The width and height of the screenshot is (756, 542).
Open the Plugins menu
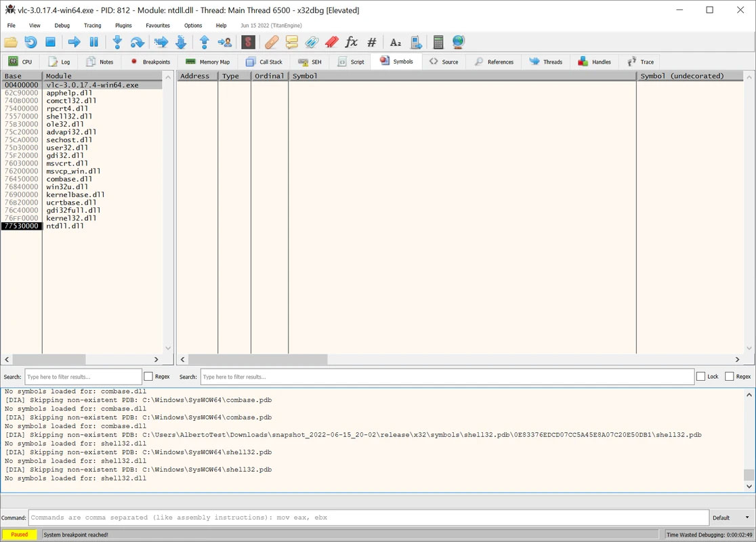coord(123,26)
